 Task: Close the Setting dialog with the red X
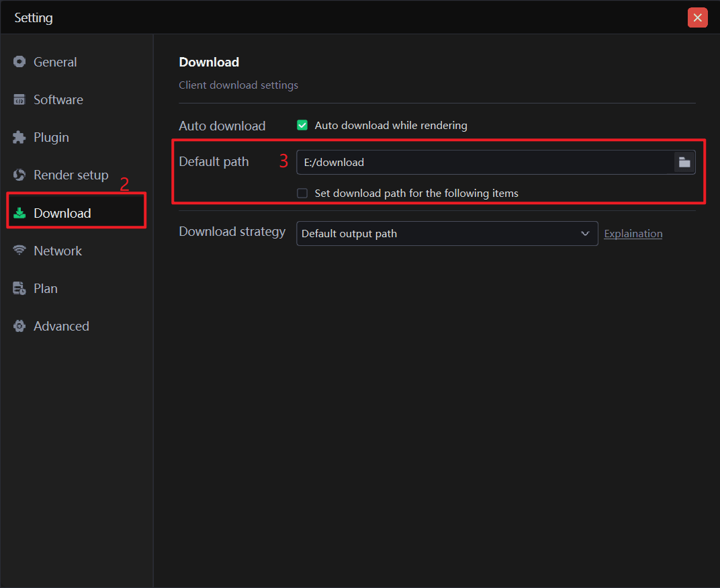tap(698, 17)
